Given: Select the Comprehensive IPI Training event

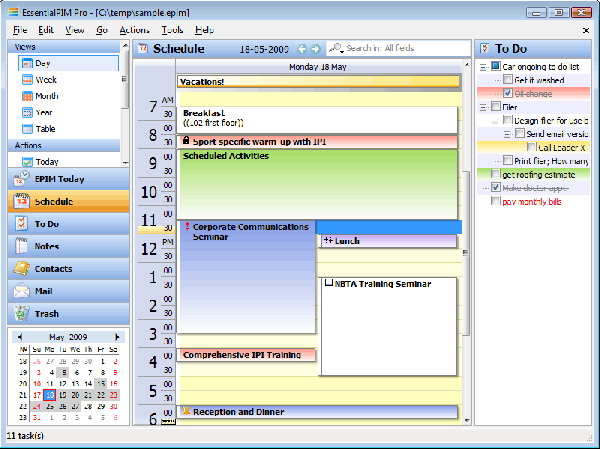Looking at the screenshot, I should click(246, 355).
